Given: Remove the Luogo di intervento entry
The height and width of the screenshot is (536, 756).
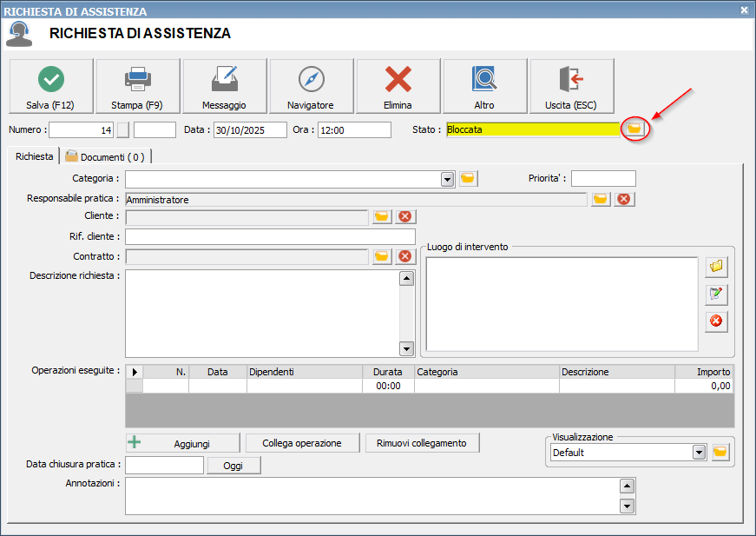Looking at the screenshot, I should (x=716, y=321).
